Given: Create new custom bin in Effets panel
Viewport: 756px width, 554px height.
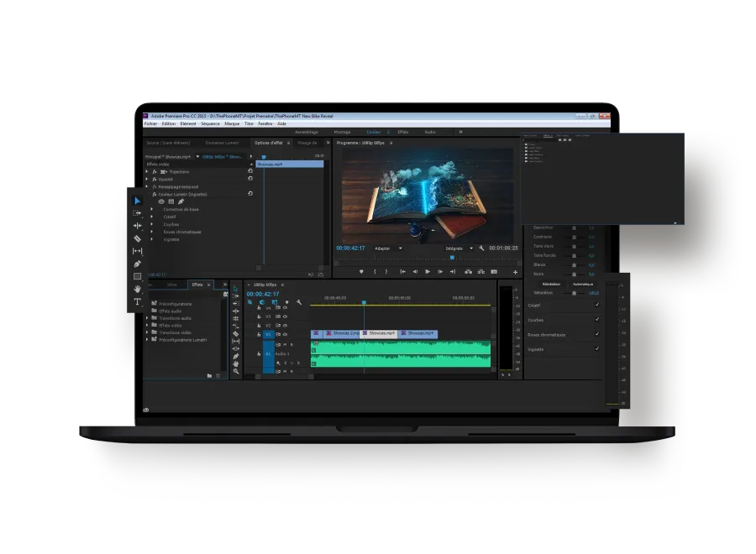Looking at the screenshot, I should [209, 375].
